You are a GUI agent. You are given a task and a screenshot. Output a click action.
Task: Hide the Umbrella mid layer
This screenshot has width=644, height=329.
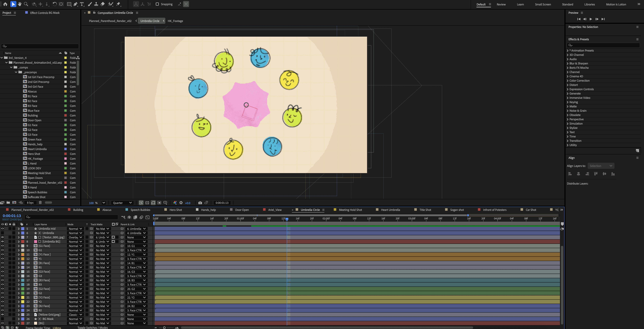3,229
